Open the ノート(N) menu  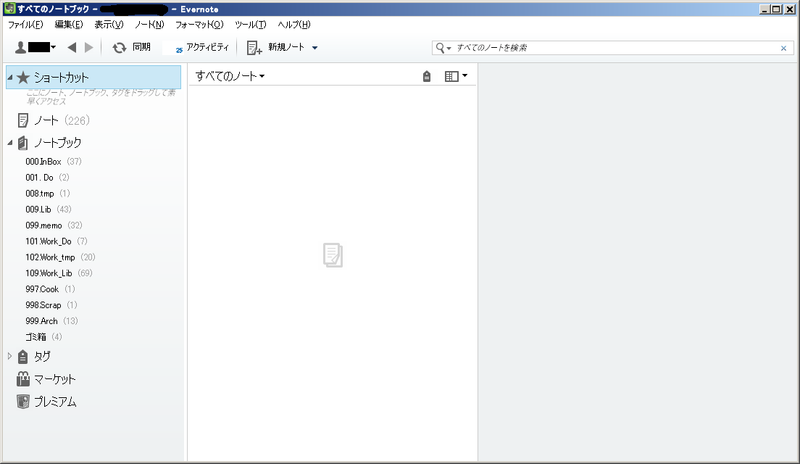(149, 25)
